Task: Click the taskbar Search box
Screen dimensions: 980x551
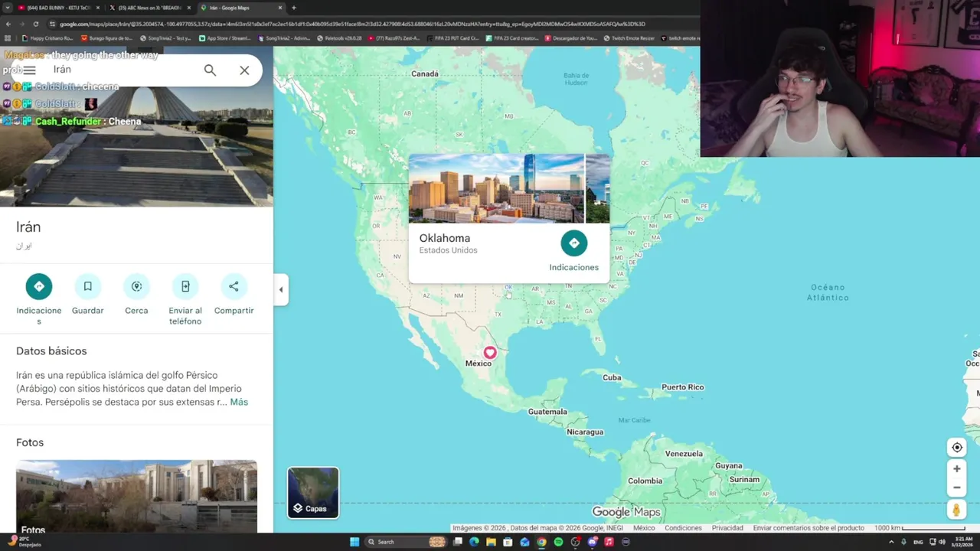Action: pos(406,542)
